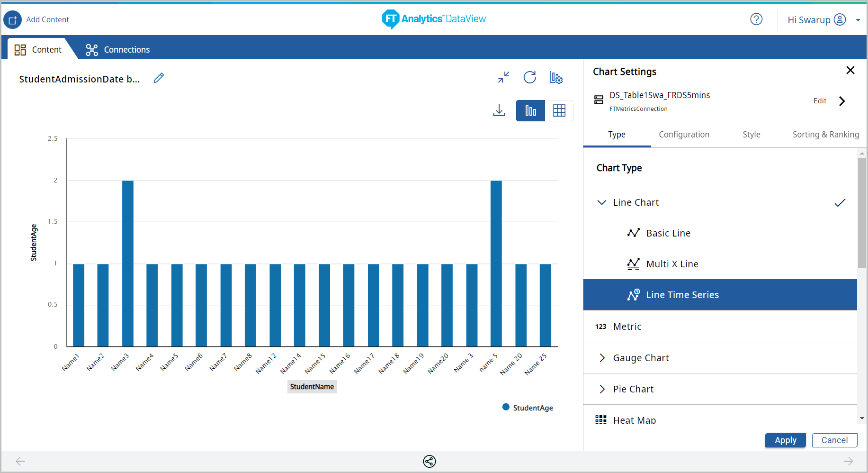Collapse the Line Chart section
Viewport: 868px width, 473px height.
602,202
